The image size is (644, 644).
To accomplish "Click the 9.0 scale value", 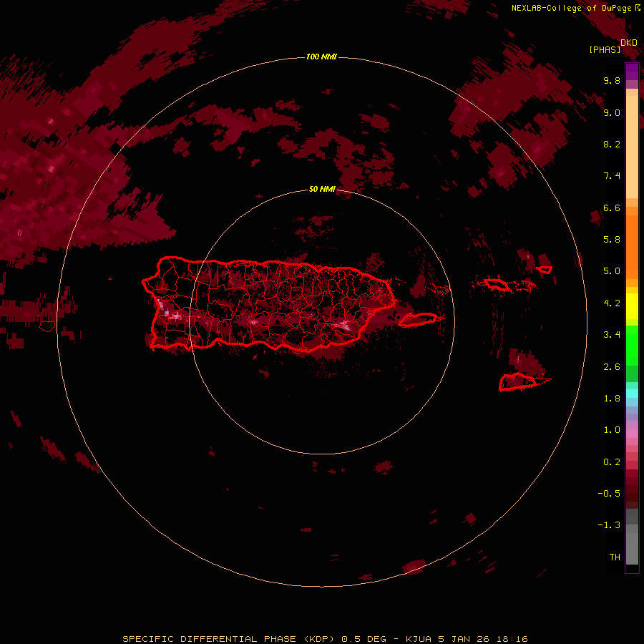I will click(x=612, y=113).
